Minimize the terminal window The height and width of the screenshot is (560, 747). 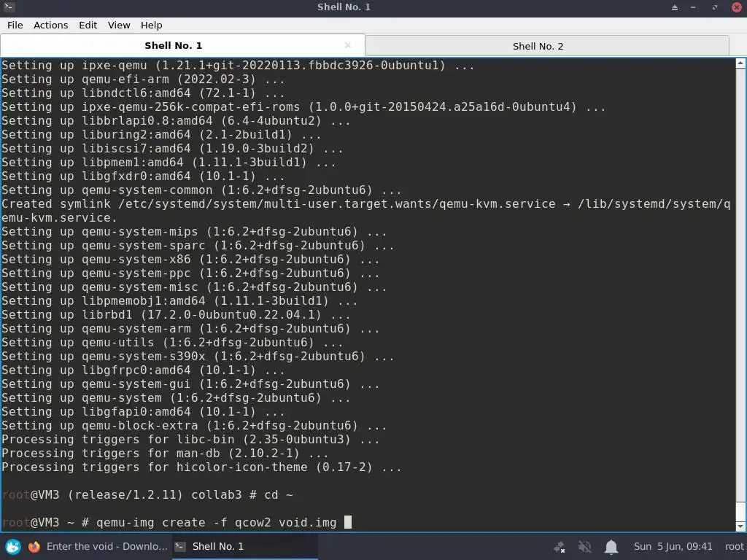pyautogui.click(x=693, y=7)
